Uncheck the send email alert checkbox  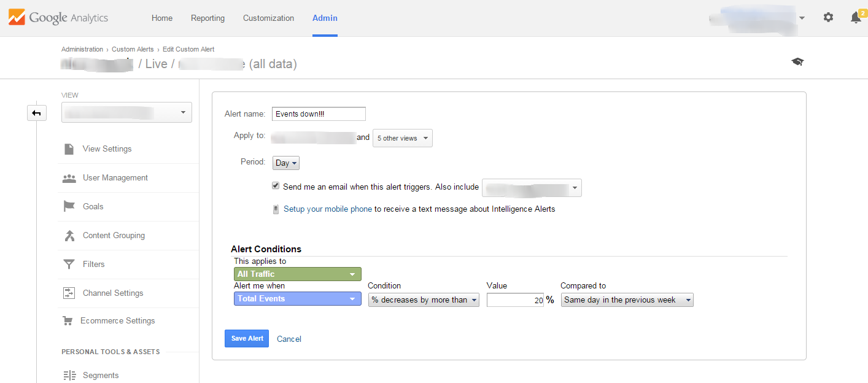(276, 186)
